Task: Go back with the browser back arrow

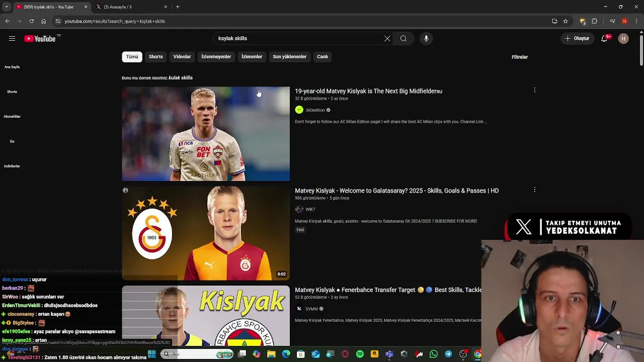Action: (7, 21)
